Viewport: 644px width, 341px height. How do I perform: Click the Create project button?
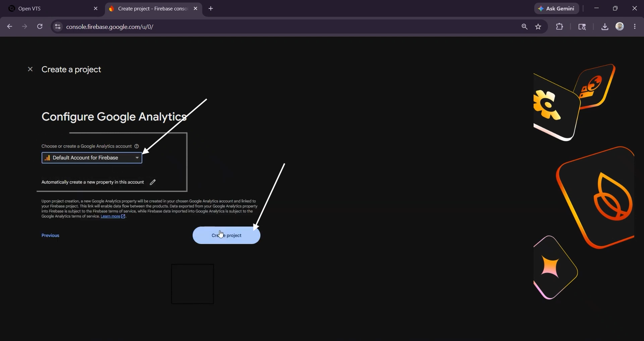227,235
